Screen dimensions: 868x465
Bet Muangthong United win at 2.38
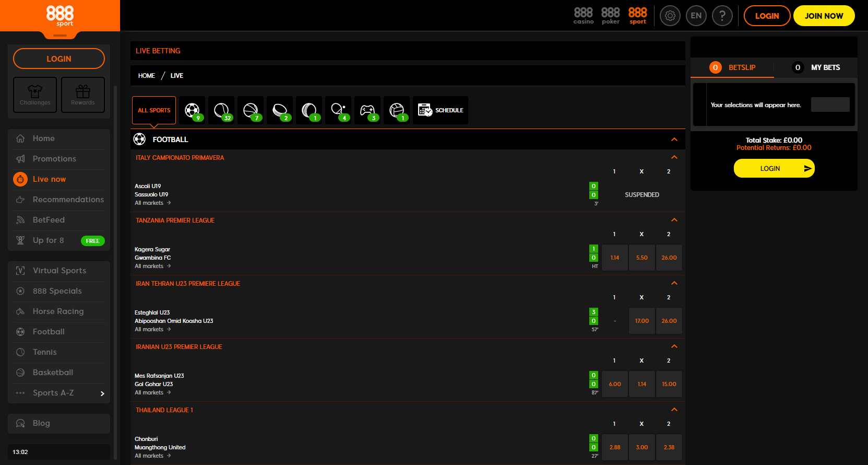click(x=669, y=447)
